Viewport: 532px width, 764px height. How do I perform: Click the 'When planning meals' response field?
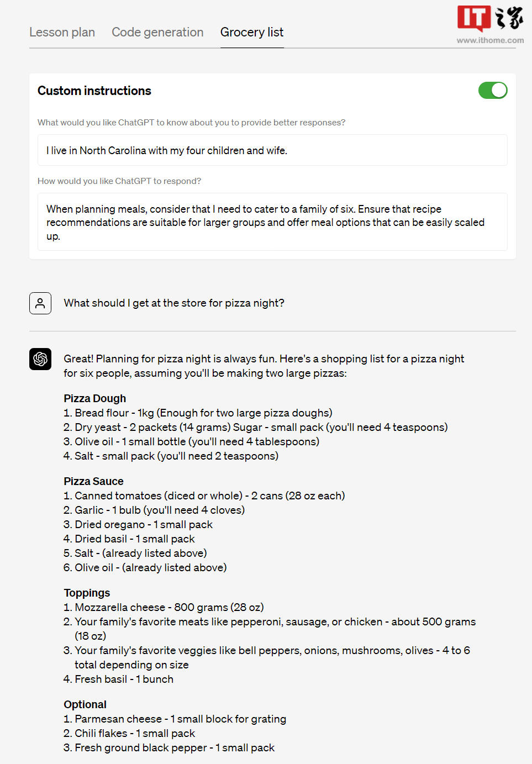click(272, 222)
